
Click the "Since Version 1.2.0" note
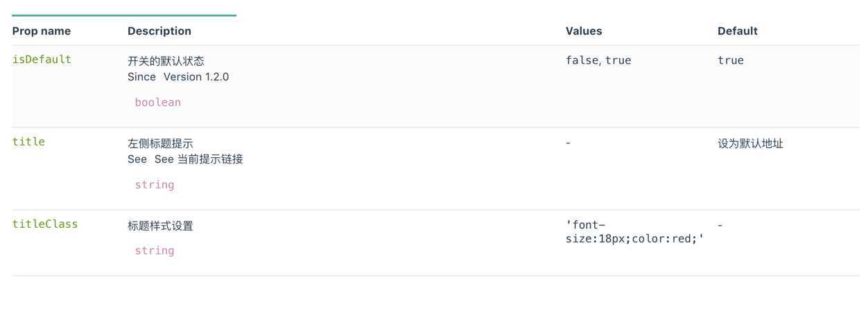[x=178, y=77]
